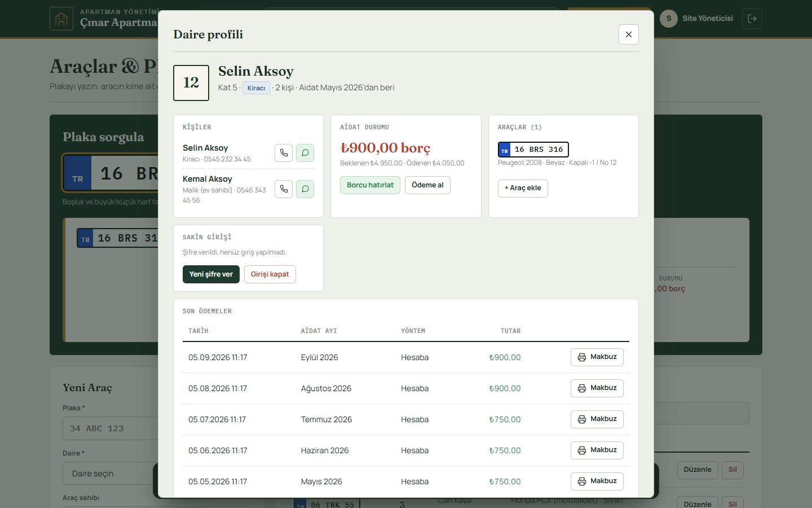Select the 16 BRS 316 plate badge
This screenshot has height=508, width=812.
click(533, 150)
